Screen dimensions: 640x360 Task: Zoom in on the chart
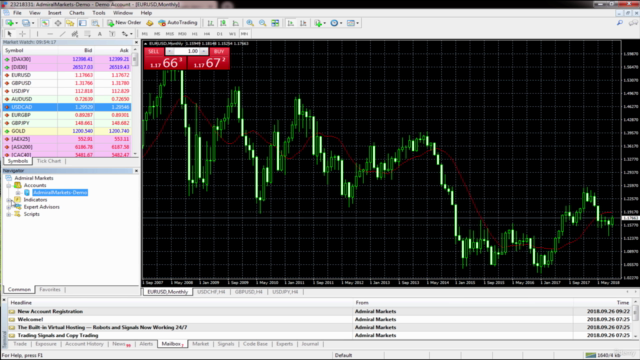(x=250, y=23)
